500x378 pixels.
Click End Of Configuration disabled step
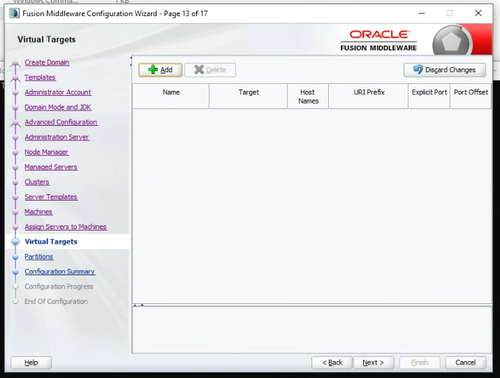point(56,301)
